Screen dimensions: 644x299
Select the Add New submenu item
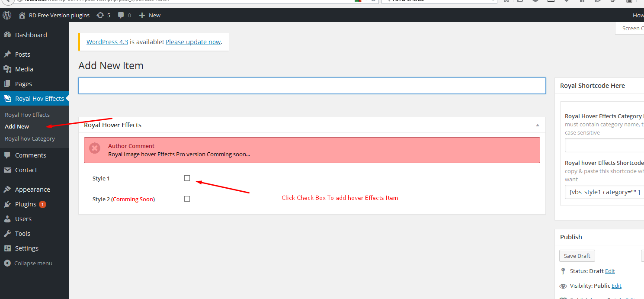point(17,126)
